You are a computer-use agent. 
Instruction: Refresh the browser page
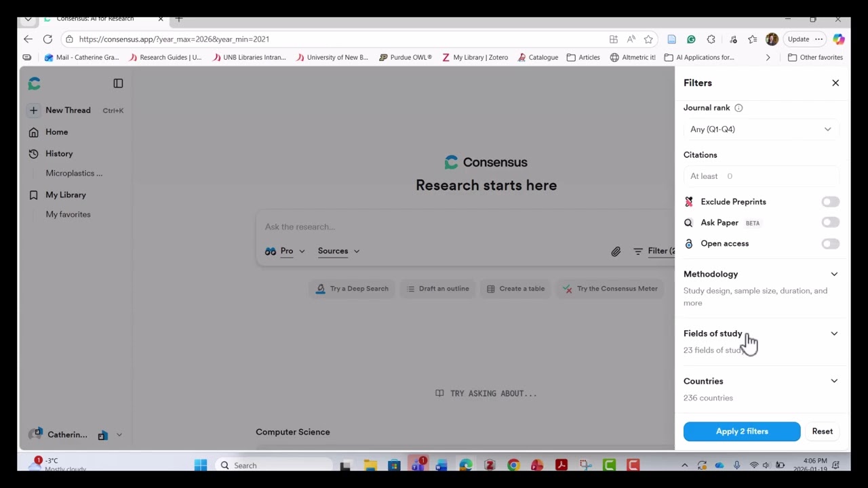(47, 39)
